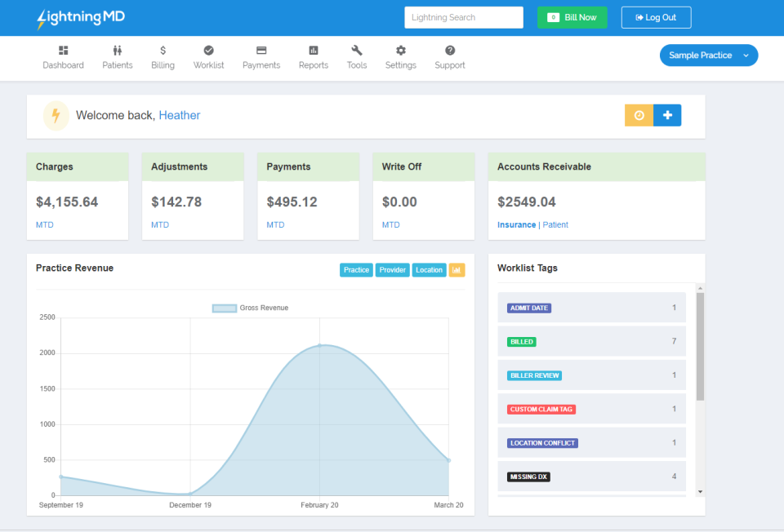Open the BILLED worklist tag
The image size is (784, 532).
pyautogui.click(x=522, y=342)
